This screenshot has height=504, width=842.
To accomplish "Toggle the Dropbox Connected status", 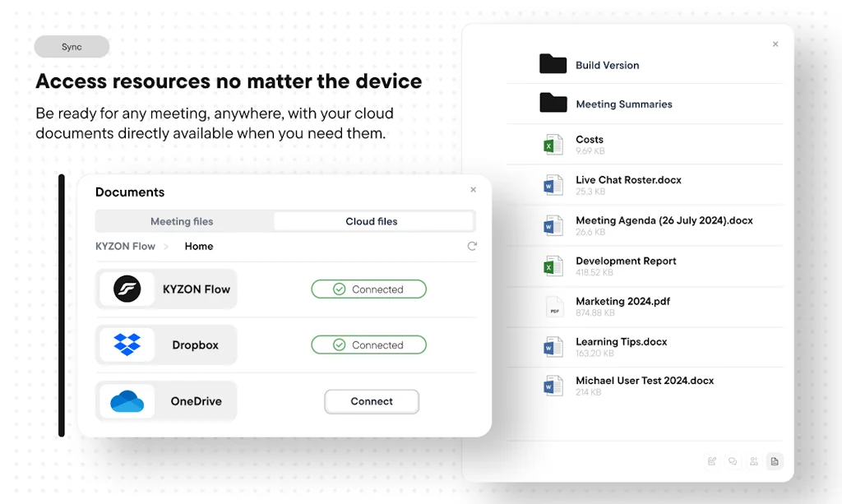I will [368, 344].
